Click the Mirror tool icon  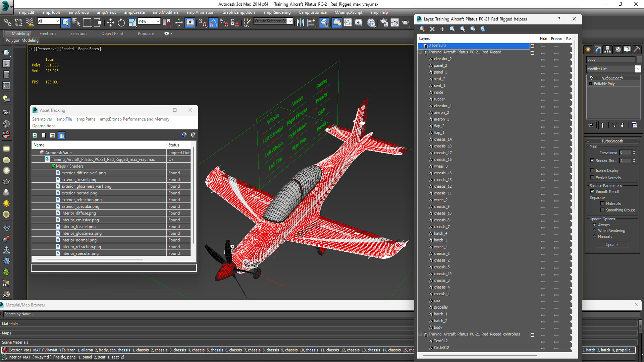[x=301, y=22]
